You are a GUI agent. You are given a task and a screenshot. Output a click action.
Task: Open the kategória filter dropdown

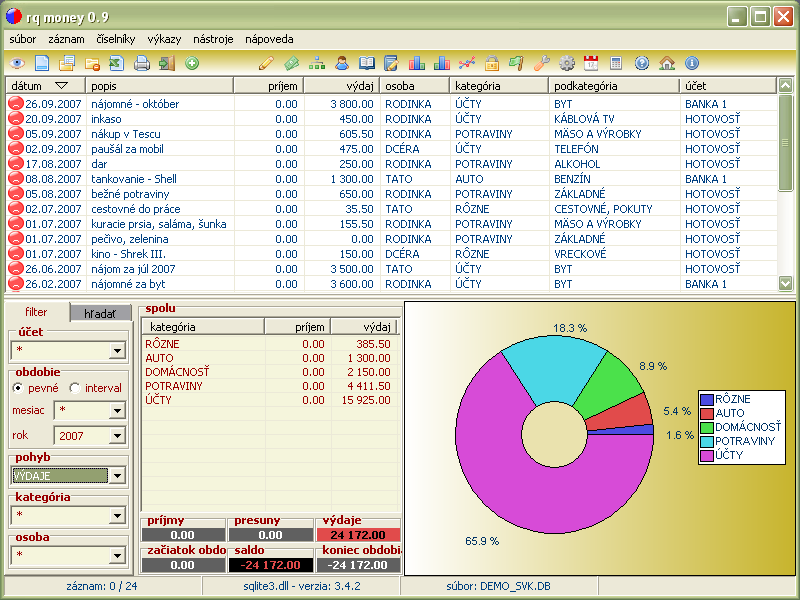pyautogui.click(x=117, y=516)
